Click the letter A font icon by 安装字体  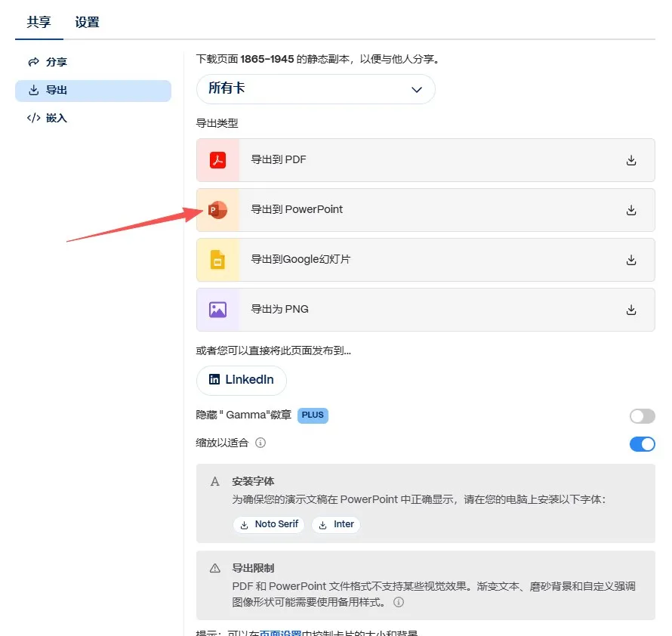pyautogui.click(x=214, y=482)
